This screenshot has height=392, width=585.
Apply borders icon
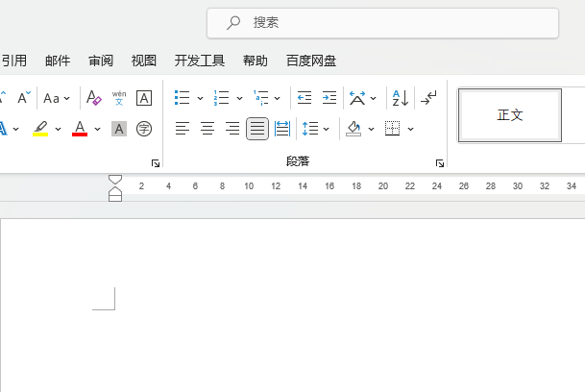(393, 129)
